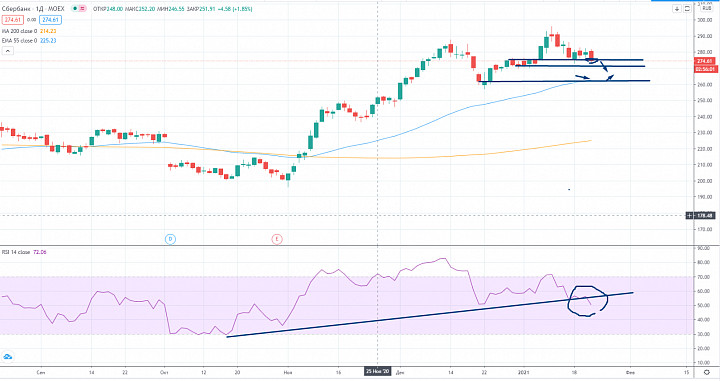Viewport: 720px width, 381px height.
Task: Click the TradingView cloud logo icon
Action: [x=8, y=356]
